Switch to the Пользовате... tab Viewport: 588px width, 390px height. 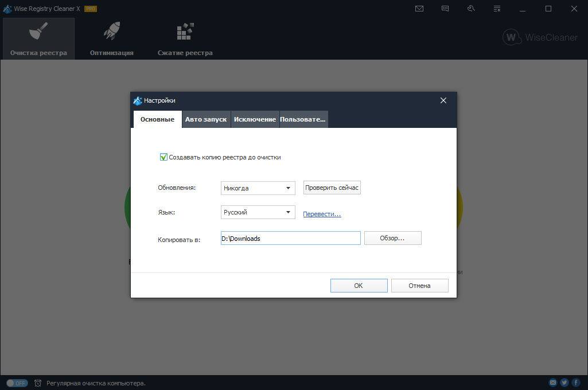(x=303, y=119)
